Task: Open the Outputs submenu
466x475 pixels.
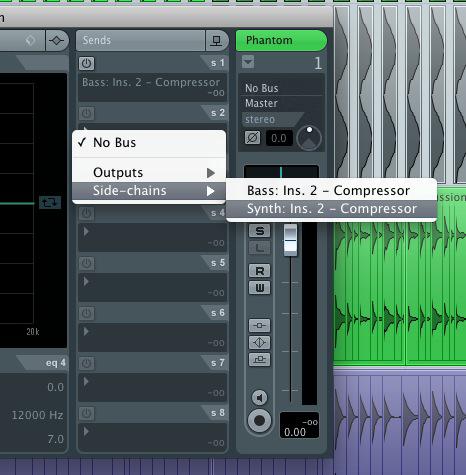Action: [x=149, y=173]
